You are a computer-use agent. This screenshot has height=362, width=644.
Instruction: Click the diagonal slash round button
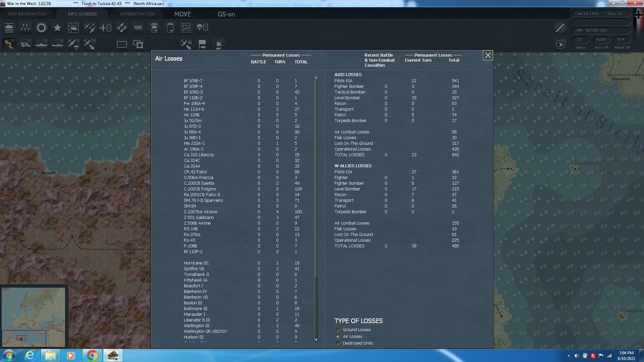click(560, 27)
